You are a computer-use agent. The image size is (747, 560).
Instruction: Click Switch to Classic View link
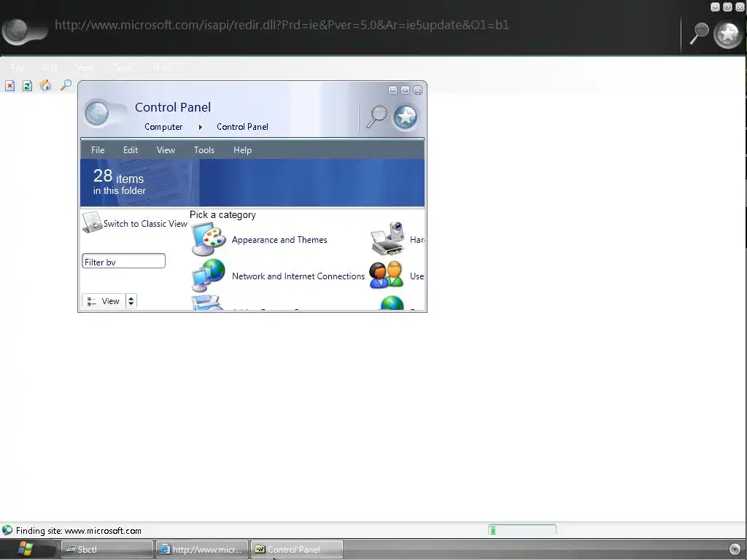coord(145,224)
